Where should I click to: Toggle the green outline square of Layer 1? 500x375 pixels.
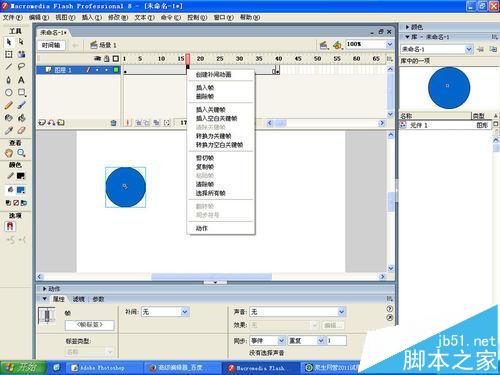pyautogui.click(x=116, y=70)
